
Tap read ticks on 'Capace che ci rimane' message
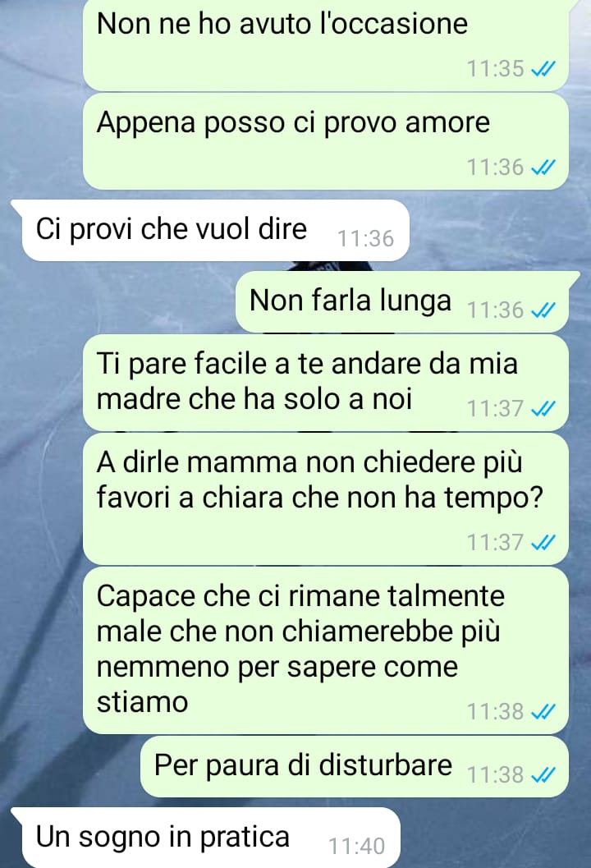pos(543,712)
